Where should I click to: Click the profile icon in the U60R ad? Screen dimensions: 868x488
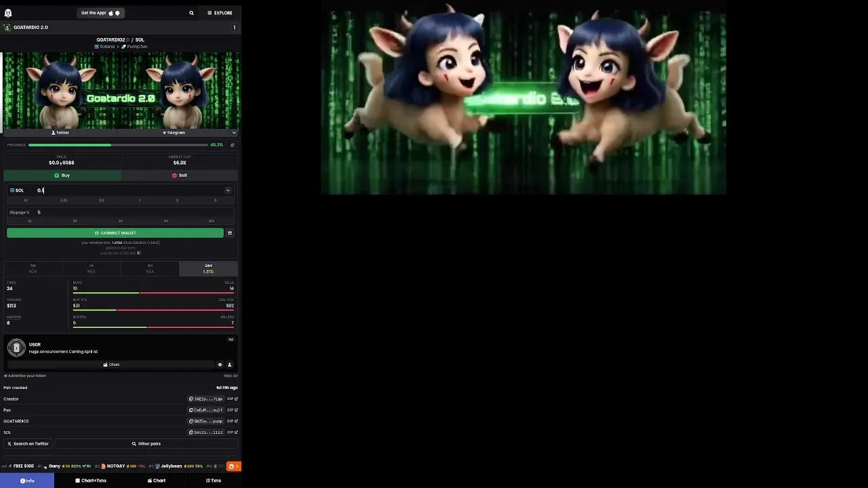(x=229, y=365)
